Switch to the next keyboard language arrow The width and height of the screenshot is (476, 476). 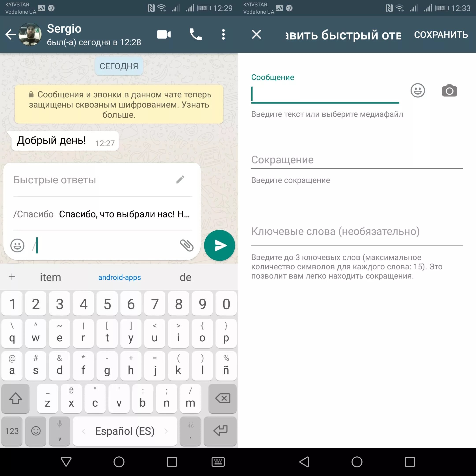point(166,431)
